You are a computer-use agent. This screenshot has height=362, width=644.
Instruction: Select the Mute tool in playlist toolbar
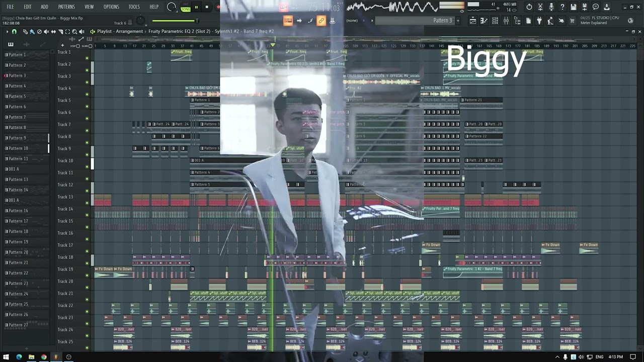pyautogui.click(x=46, y=32)
